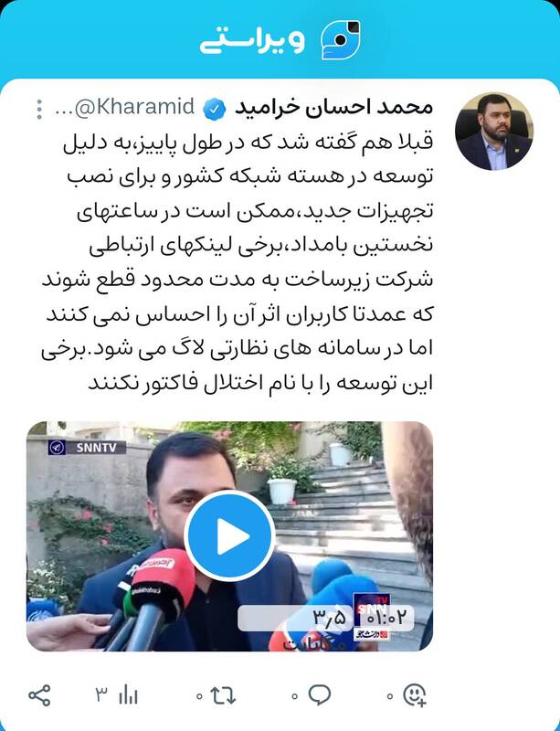Screen dimensions: 560x731
Task: Open Mohammad Ehsan Kharamid's profile picture
Action: point(494,131)
